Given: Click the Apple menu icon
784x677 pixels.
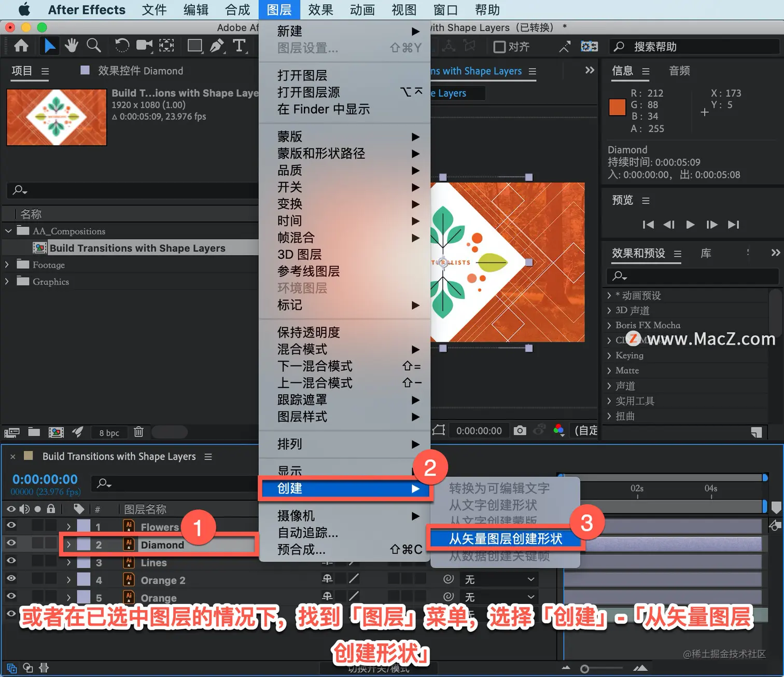Looking at the screenshot, I should pos(24,9).
